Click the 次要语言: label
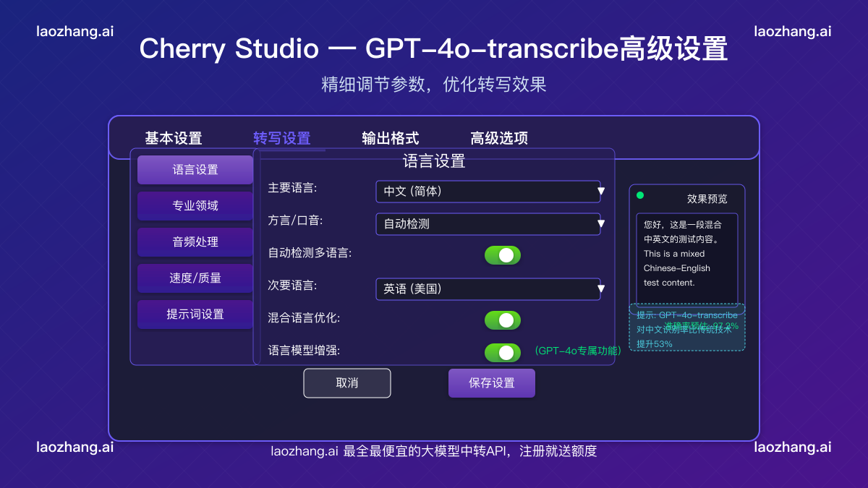Viewport: 868px width, 488px height. [293, 286]
